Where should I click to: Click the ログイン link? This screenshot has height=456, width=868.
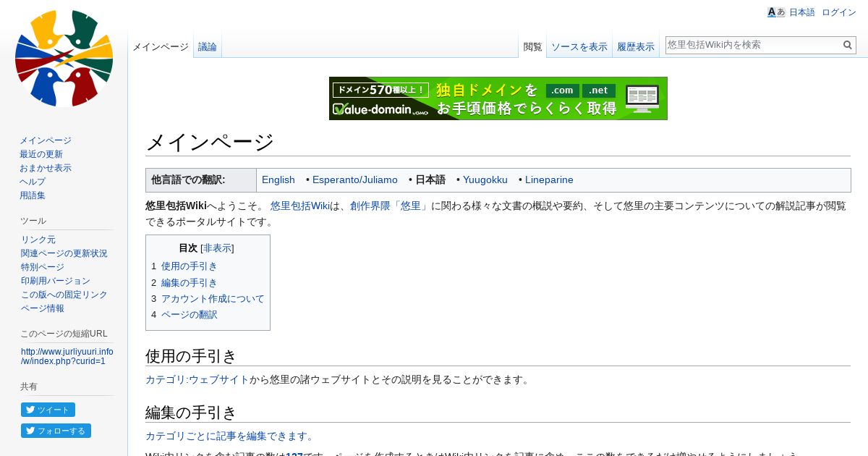click(x=839, y=12)
